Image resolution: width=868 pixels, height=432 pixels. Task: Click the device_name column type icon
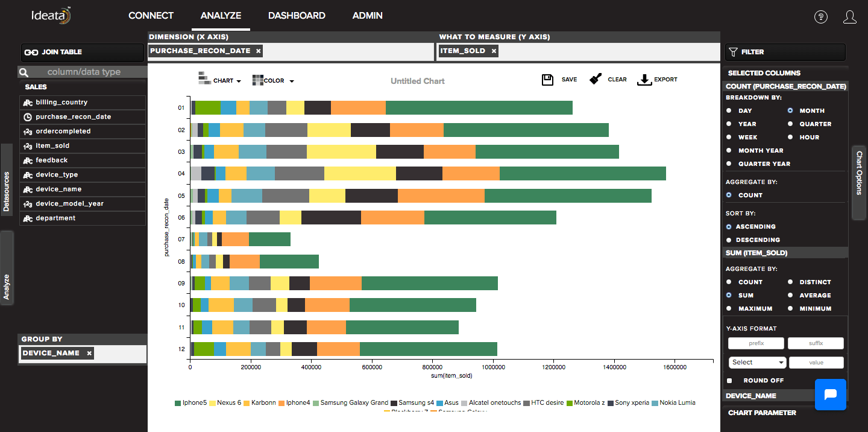[x=28, y=189]
